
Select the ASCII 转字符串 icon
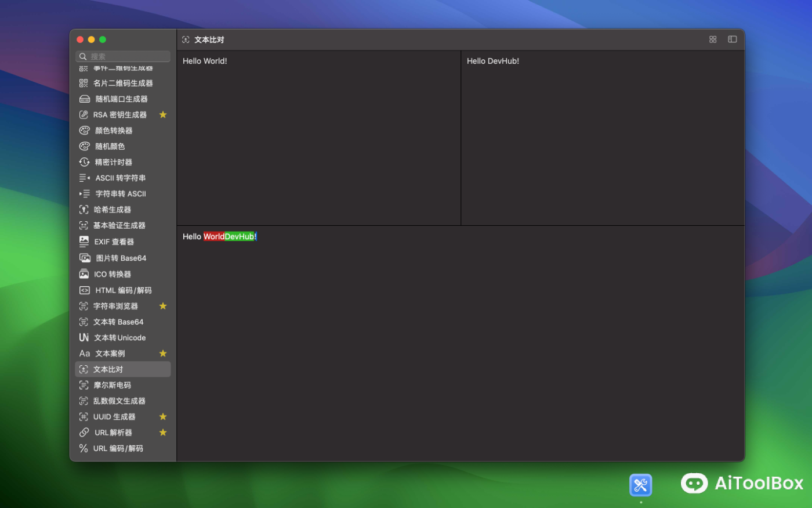[84, 178]
